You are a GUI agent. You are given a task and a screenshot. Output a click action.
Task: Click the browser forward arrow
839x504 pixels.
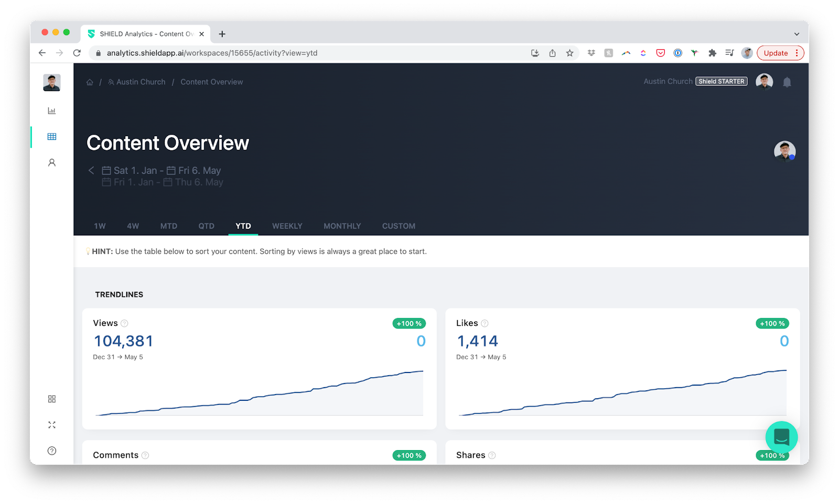tap(59, 53)
